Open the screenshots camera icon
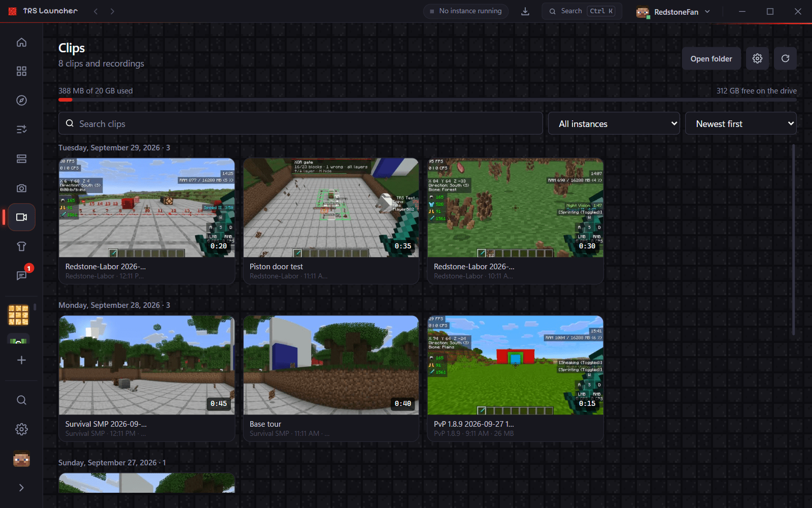Viewport: 812px width, 508px height. pyautogui.click(x=21, y=188)
